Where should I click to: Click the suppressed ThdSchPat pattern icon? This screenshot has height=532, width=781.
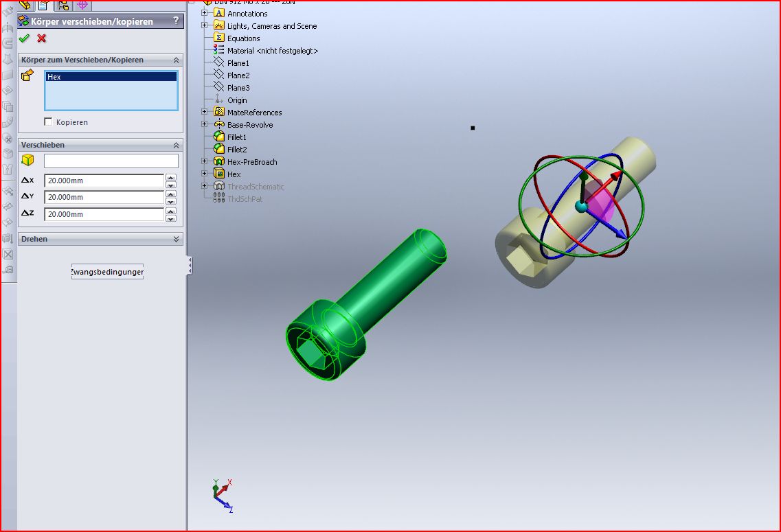point(219,198)
